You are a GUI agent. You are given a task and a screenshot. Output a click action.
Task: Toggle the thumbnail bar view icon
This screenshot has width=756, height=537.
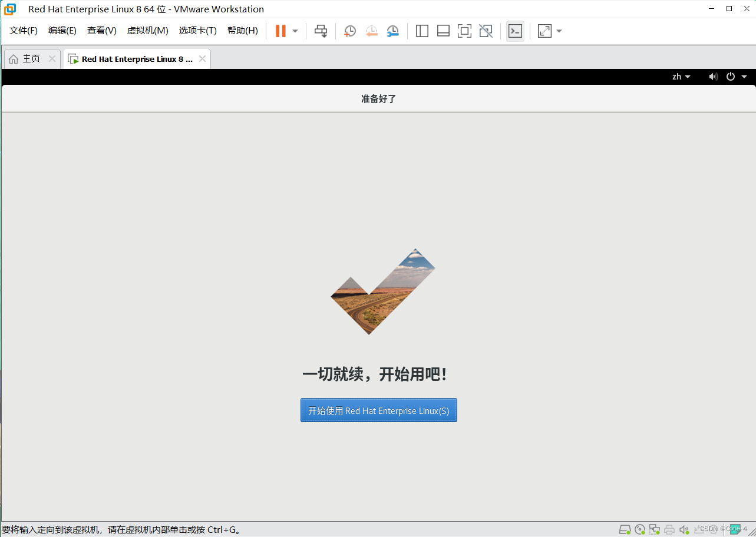(x=443, y=31)
